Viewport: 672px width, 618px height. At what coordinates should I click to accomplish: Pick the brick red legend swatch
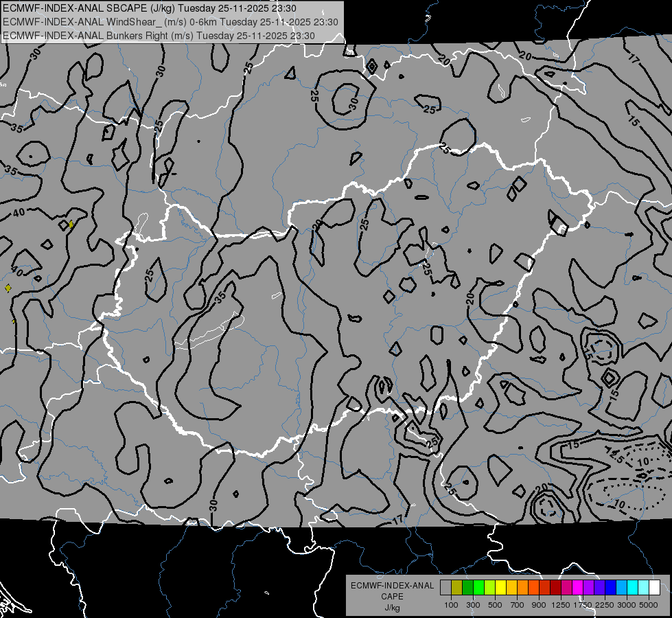pos(545,587)
